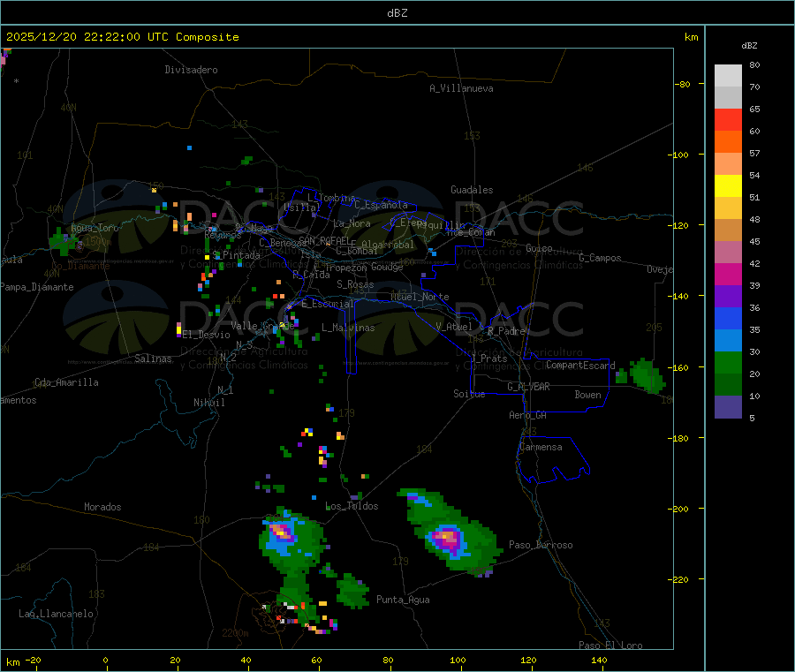Click the dBZ title at top
The height and width of the screenshot is (672, 795).
click(397, 13)
